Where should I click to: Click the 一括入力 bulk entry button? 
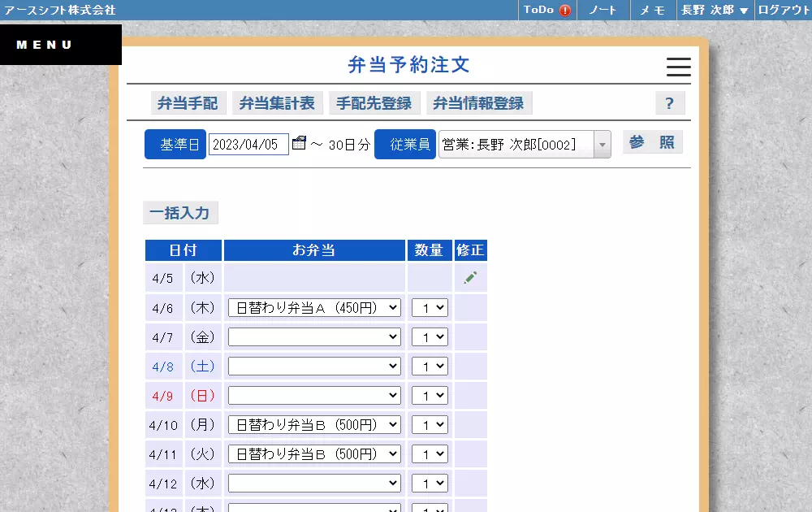tap(180, 212)
